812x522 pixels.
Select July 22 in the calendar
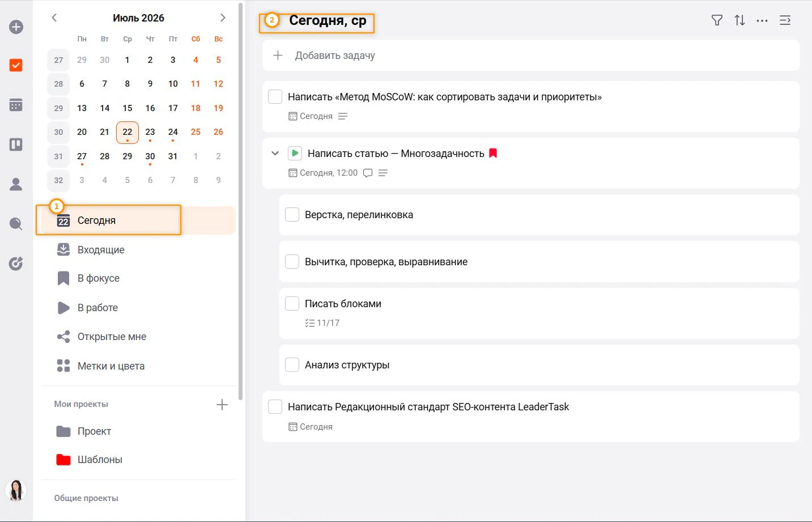(127, 132)
